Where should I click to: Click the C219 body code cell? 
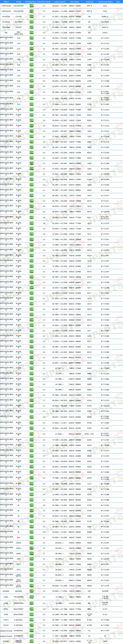coord(89,104)
